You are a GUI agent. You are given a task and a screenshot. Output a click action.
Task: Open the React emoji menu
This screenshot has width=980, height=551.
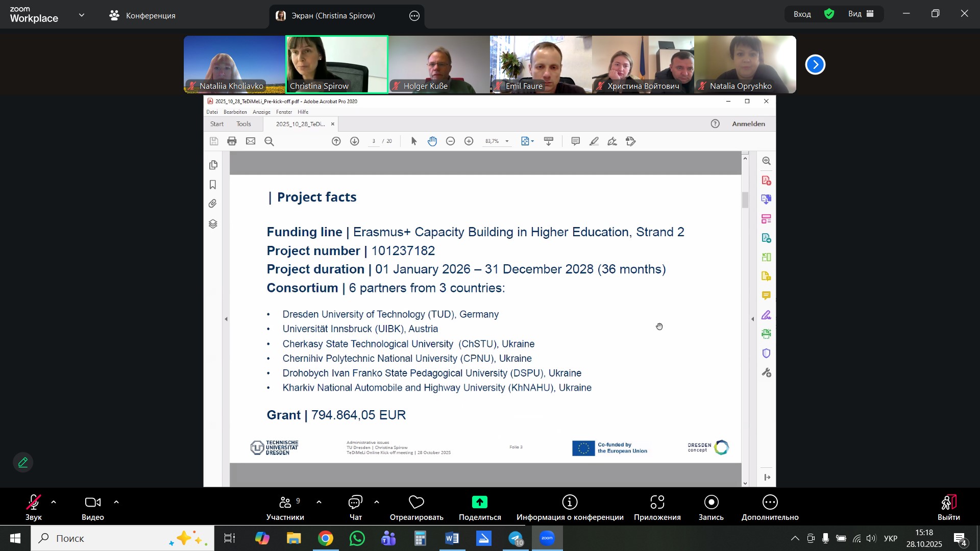(x=416, y=508)
